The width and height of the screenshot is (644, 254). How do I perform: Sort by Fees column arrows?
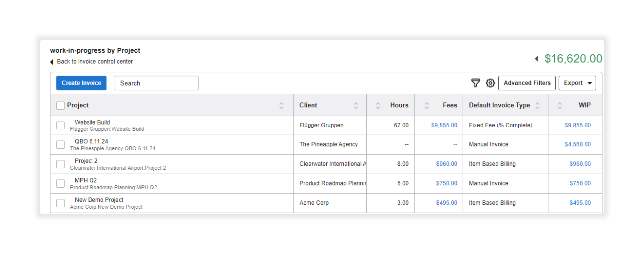[427, 105]
